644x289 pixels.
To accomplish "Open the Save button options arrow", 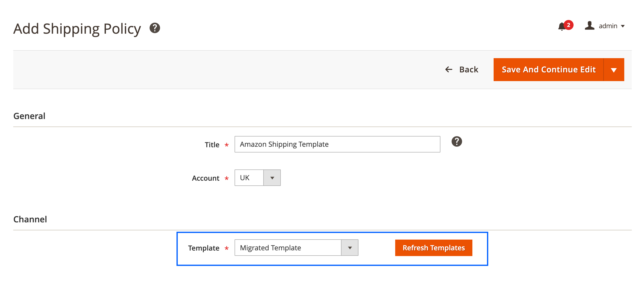I will 614,70.
